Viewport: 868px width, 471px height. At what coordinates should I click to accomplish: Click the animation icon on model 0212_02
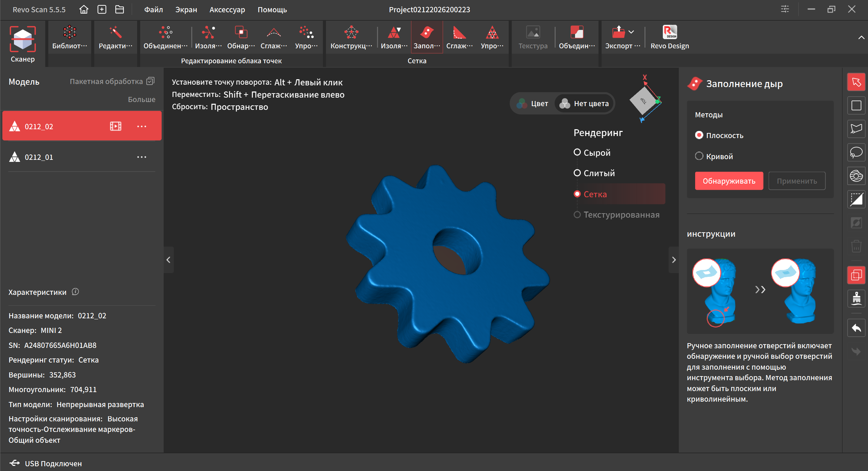click(115, 127)
